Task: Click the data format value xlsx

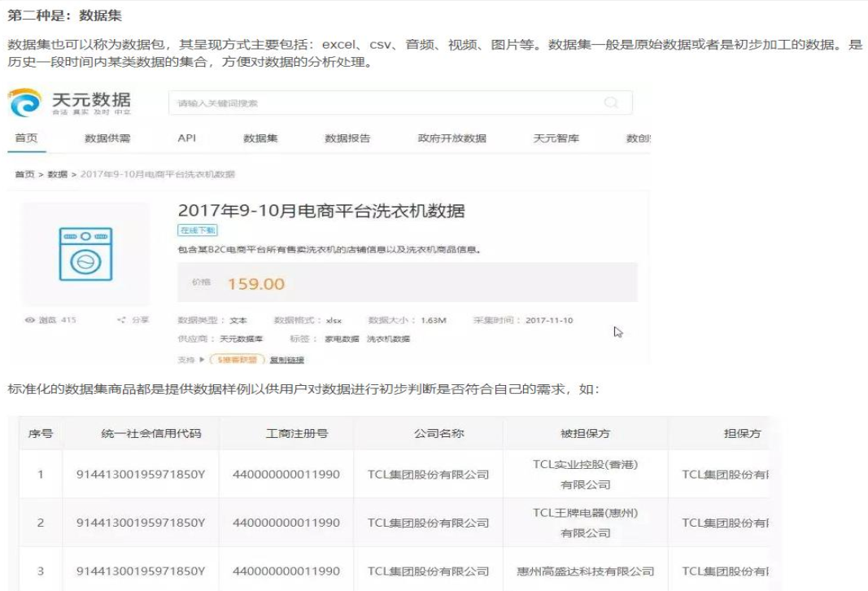Action: click(x=334, y=320)
